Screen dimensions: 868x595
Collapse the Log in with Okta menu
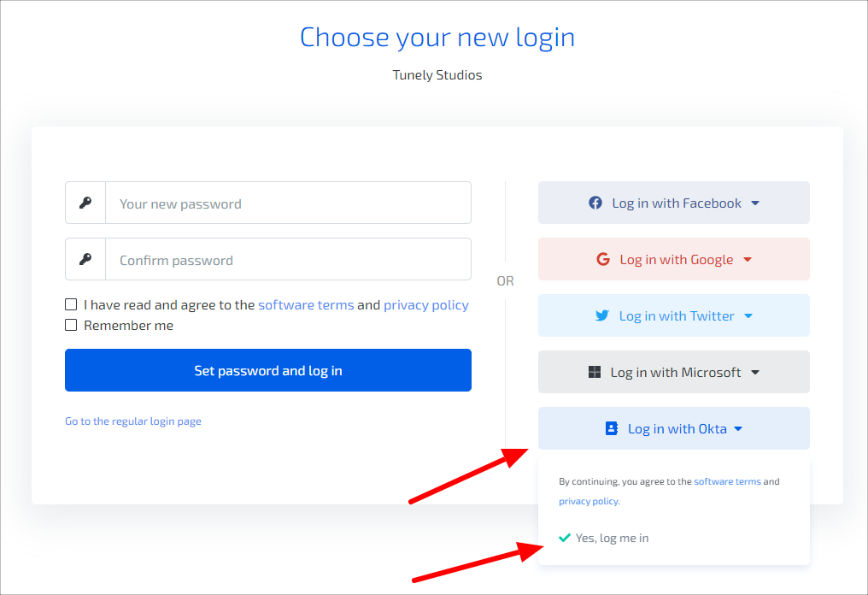738,429
